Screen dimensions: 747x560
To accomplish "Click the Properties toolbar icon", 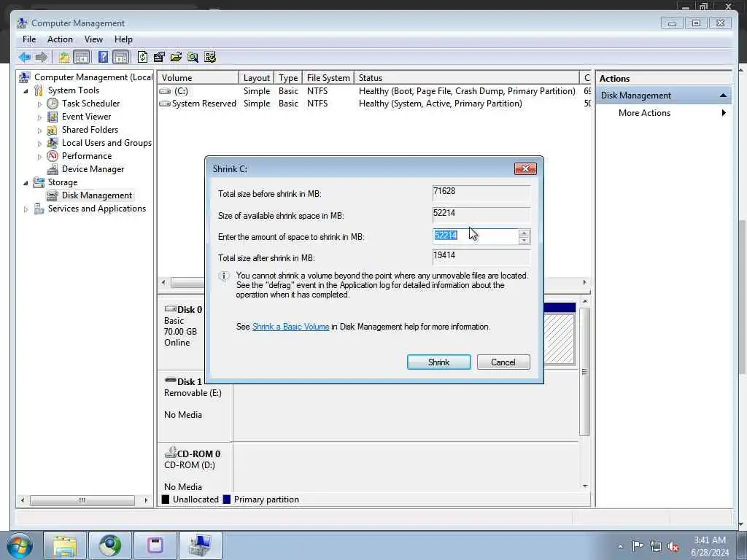I will 159,58.
